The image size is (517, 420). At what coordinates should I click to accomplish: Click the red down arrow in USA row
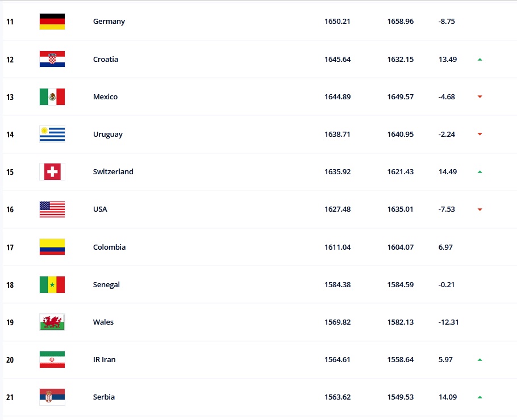480,209
